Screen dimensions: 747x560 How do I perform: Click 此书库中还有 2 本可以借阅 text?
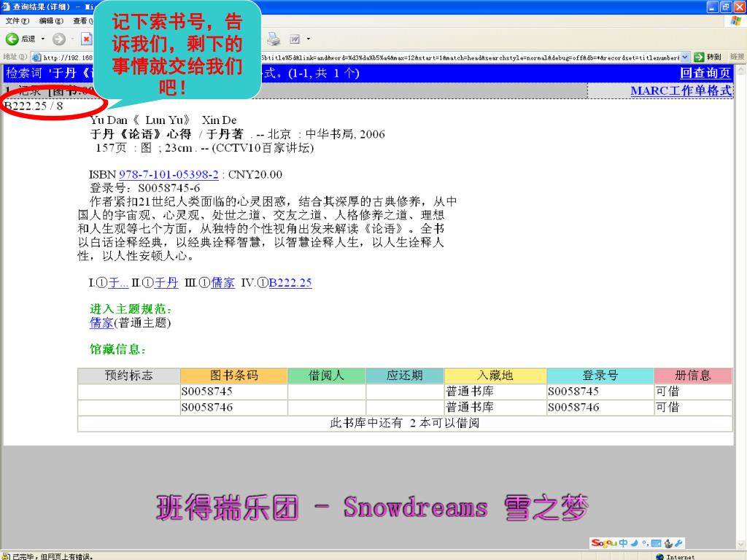(404, 424)
